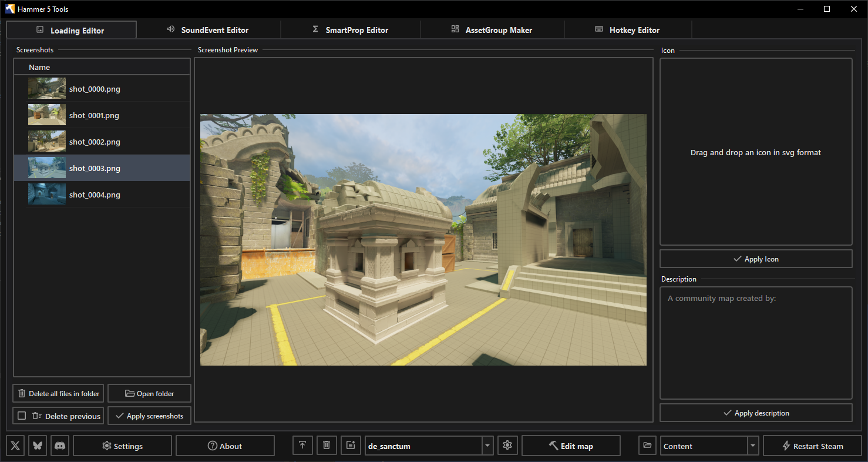Screen dimensions: 868x462
Task: Open map settings gear next to de_sanctum
Action: 507,446
